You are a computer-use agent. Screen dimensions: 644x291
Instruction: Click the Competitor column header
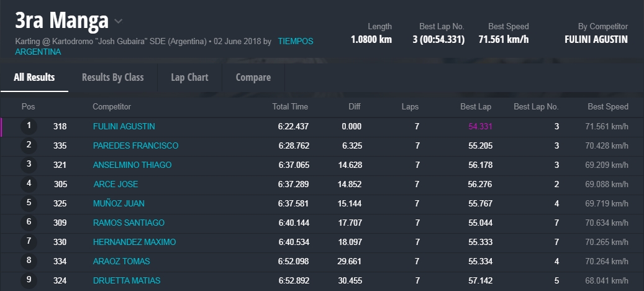pyautogui.click(x=112, y=107)
